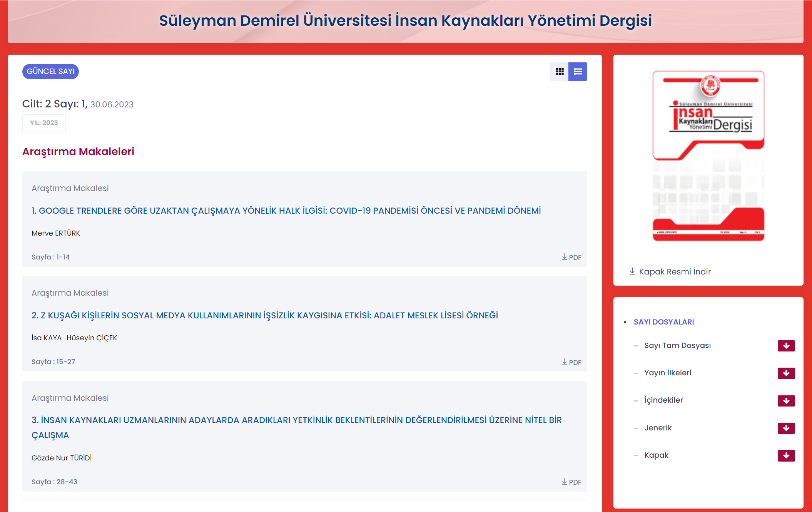812x512 pixels.
Task: Switch to grid view layout
Action: click(x=559, y=72)
